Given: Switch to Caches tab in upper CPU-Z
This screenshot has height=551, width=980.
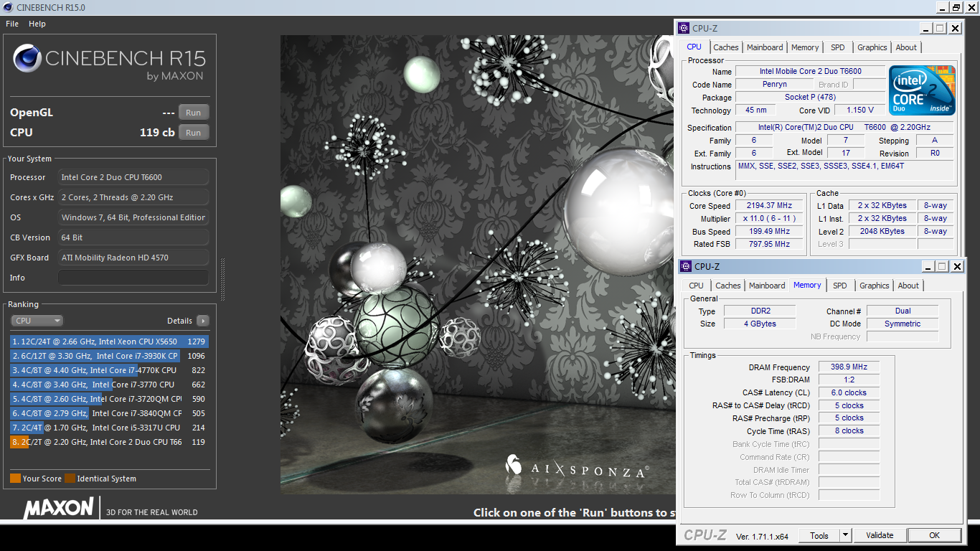Looking at the screenshot, I should 726,47.
